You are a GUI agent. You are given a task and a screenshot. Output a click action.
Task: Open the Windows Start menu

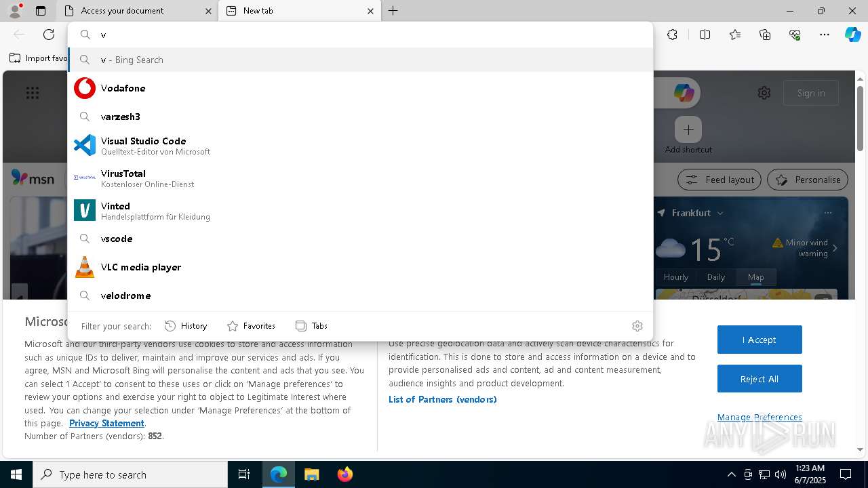(16, 474)
